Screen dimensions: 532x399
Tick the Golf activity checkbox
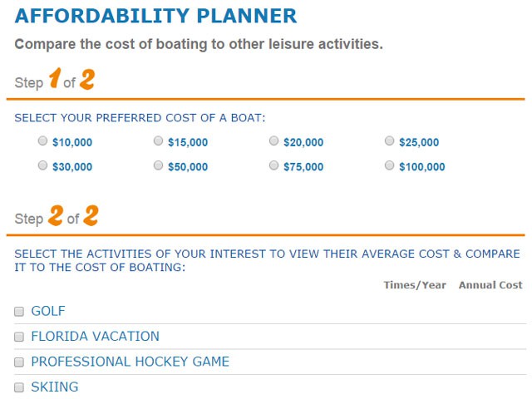(x=19, y=312)
